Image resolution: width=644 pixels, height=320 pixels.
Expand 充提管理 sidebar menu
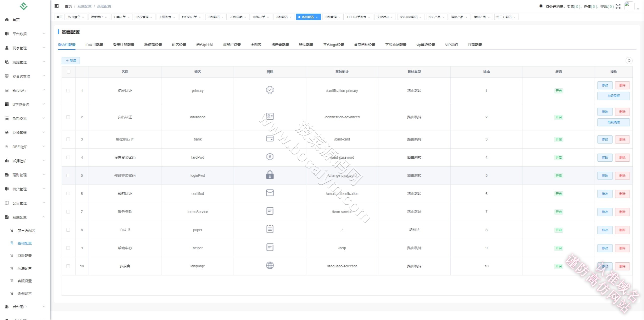click(25, 62)
